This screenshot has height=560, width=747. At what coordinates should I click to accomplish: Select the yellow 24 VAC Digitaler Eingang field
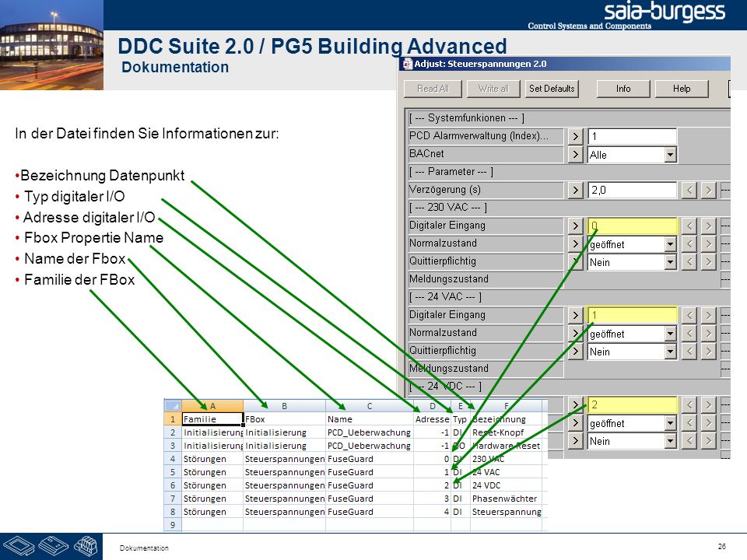pyautogui.click(x=632, y=315)
